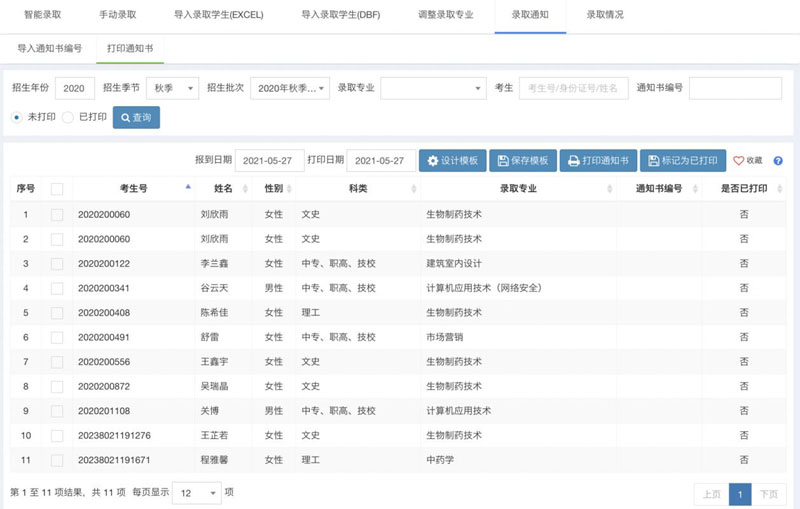Click page number 1 button
The image size is (800, 509).
point(740,494)
